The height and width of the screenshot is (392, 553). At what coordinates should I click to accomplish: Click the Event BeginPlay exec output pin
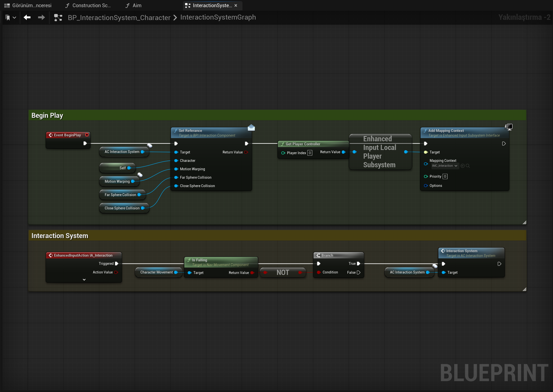click(x=85, y=143)
